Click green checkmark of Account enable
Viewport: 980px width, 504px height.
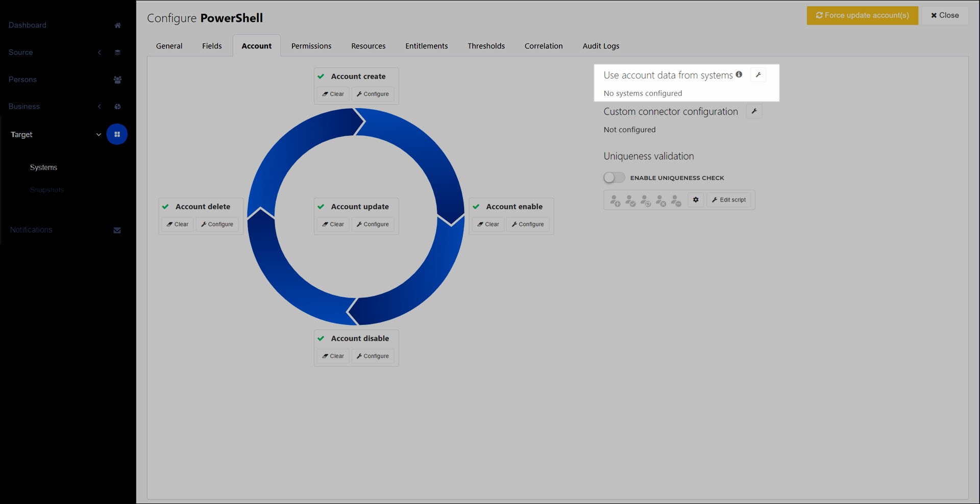pyautogui.click(x=476, y=207)
